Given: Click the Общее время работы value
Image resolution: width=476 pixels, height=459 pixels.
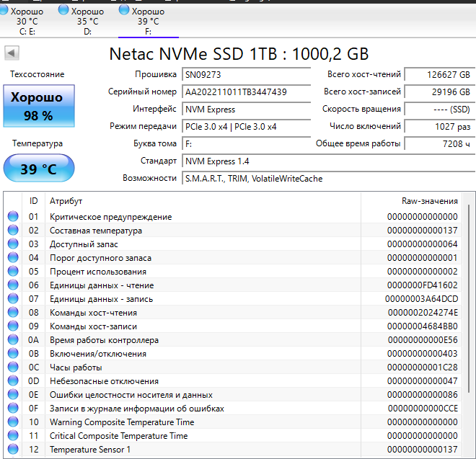Looking at the screenshot, I should pyautogui.click(x=438, y=144).
